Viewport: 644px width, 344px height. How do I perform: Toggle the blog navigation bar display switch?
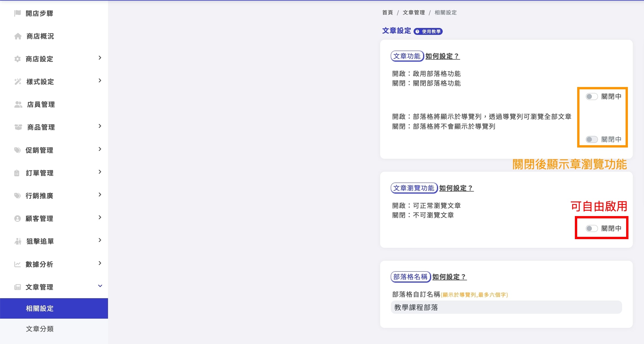(592, 139)
